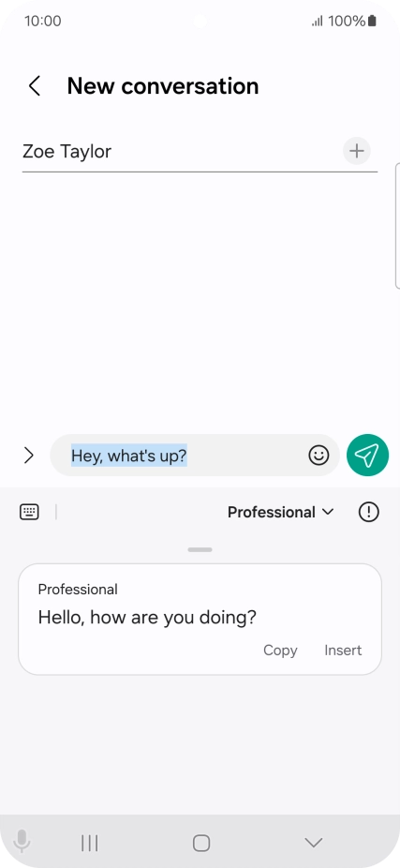Go back using the header arrow
The height and width of the screenshot is (868, 400).
click(x=35, y=86)
